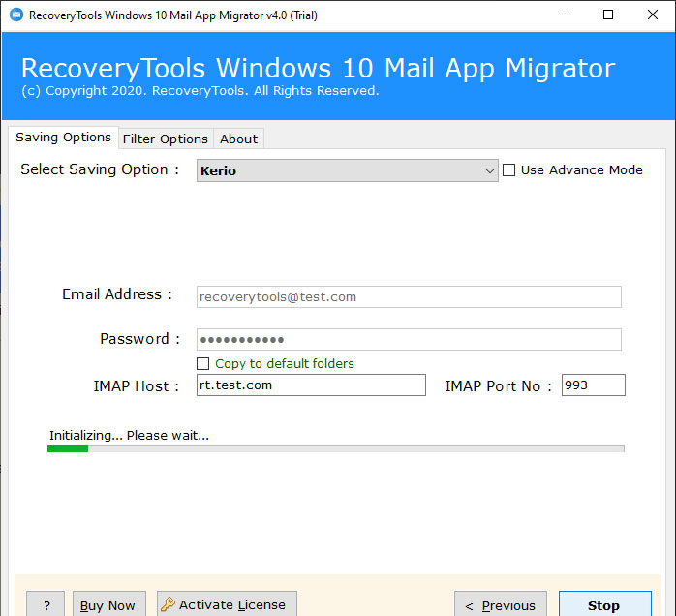Go back with the Previous button

pyautogui.click(x=500, y=604)
